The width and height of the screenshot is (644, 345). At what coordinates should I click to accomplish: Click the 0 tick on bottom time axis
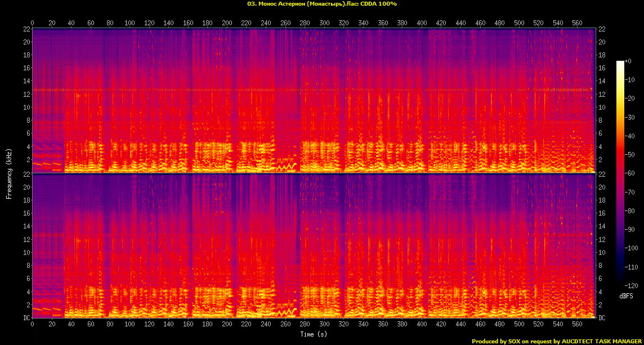[32, 324]
